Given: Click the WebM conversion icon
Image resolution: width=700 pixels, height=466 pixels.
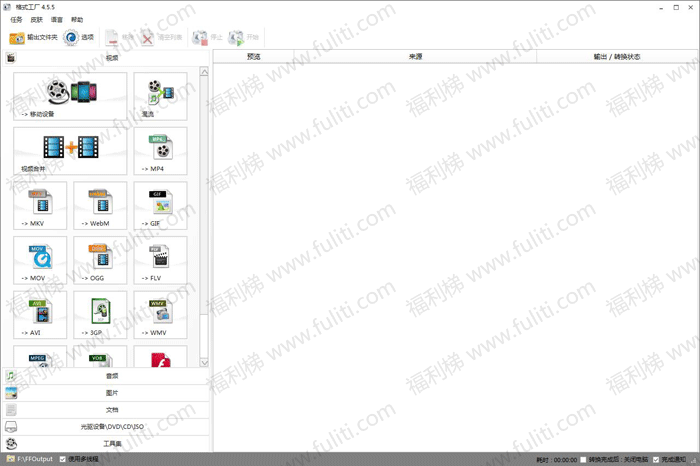Looking at the screenshot, I should click(100, 206).
